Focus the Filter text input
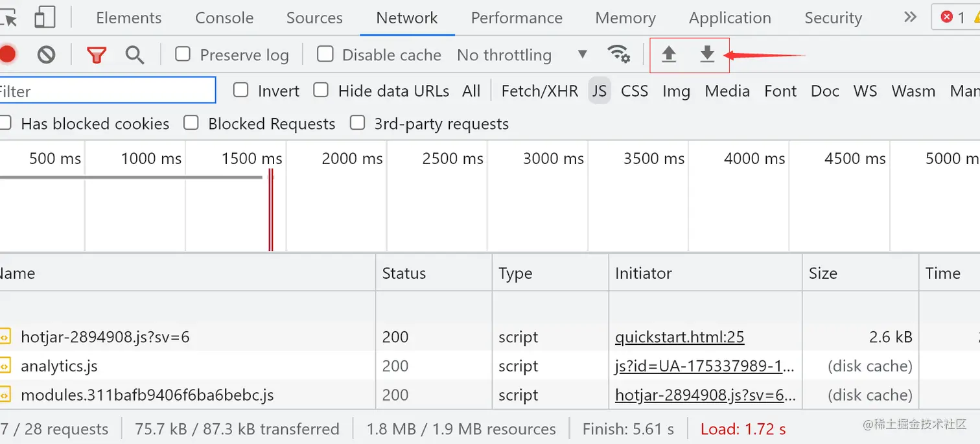The image size is (980, 444). [x=107, y=91]
